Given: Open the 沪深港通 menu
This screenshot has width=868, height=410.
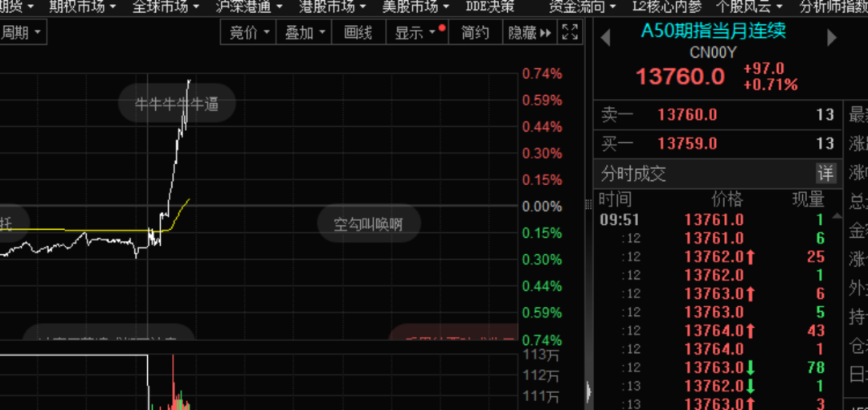Looking at the screenshot, I should click(248, 6).
